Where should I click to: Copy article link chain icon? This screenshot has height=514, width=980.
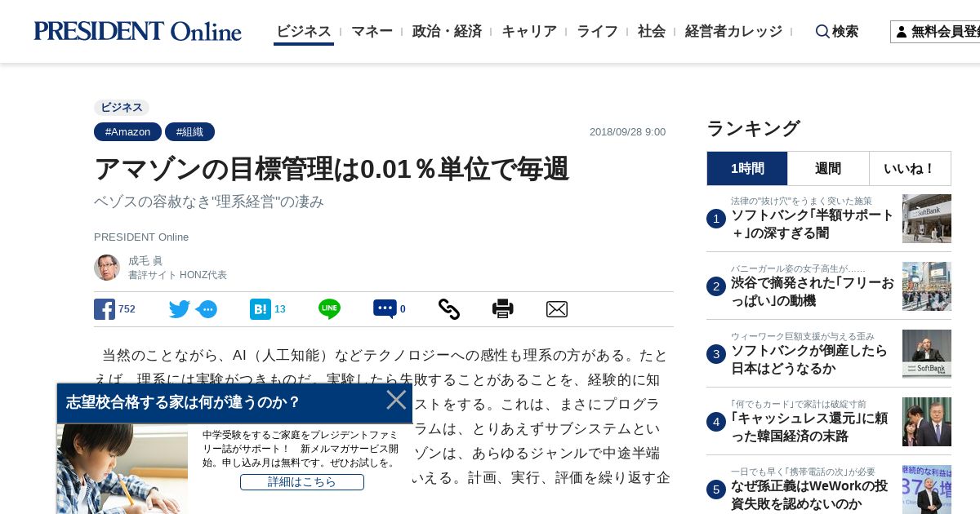[x=449, y=309]
